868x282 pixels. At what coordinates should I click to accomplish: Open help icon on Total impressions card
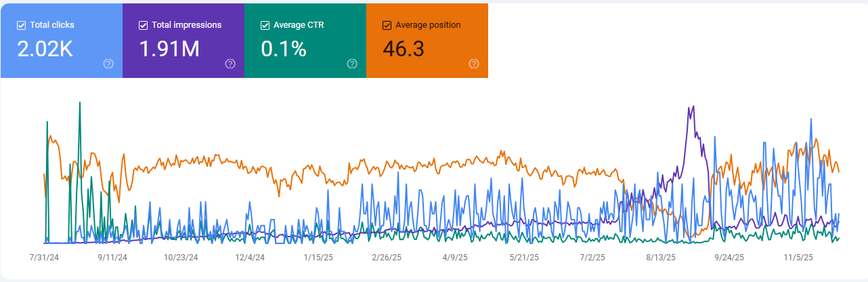230,64
